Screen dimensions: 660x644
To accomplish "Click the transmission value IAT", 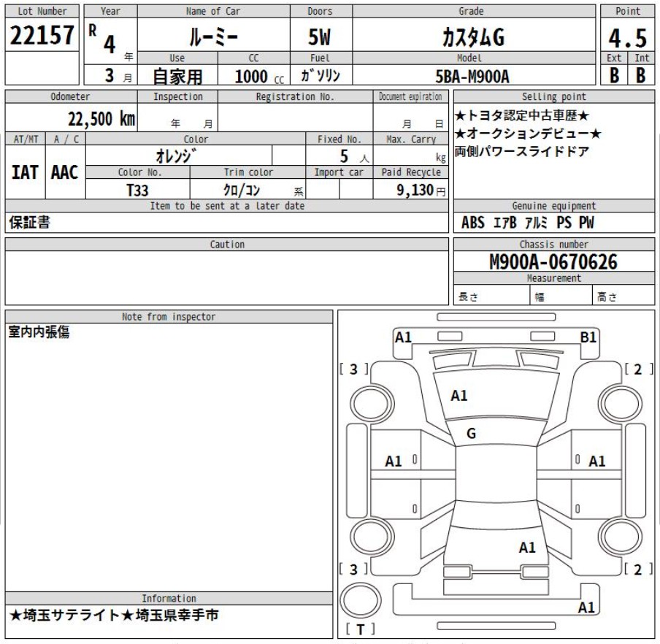I will (x=26, y=172).
